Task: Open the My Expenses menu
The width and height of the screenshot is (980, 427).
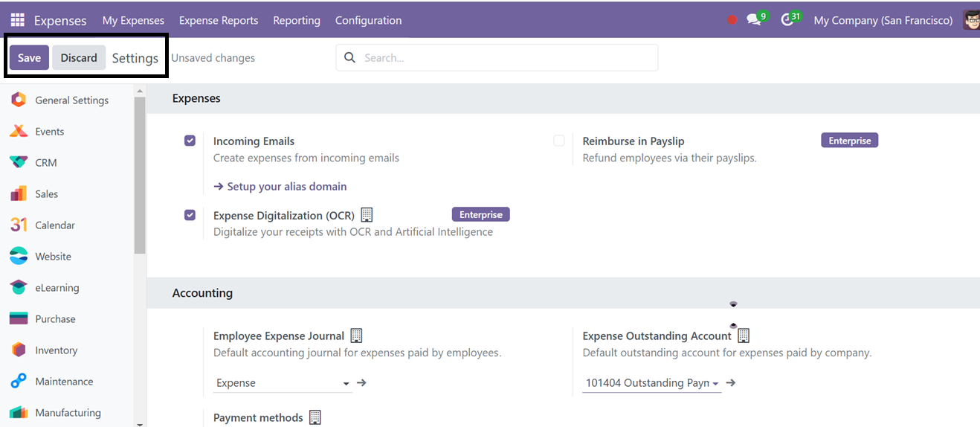Action: 133,20
